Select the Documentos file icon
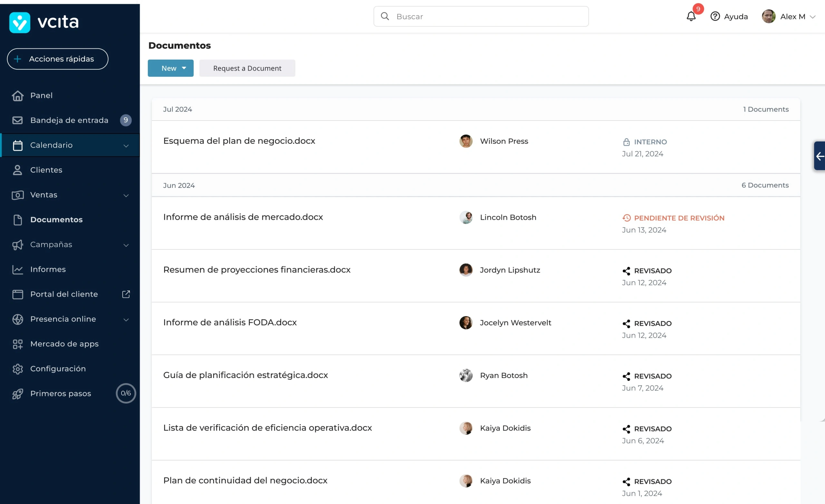Viewport: 825px width, 504px height. 18,219
